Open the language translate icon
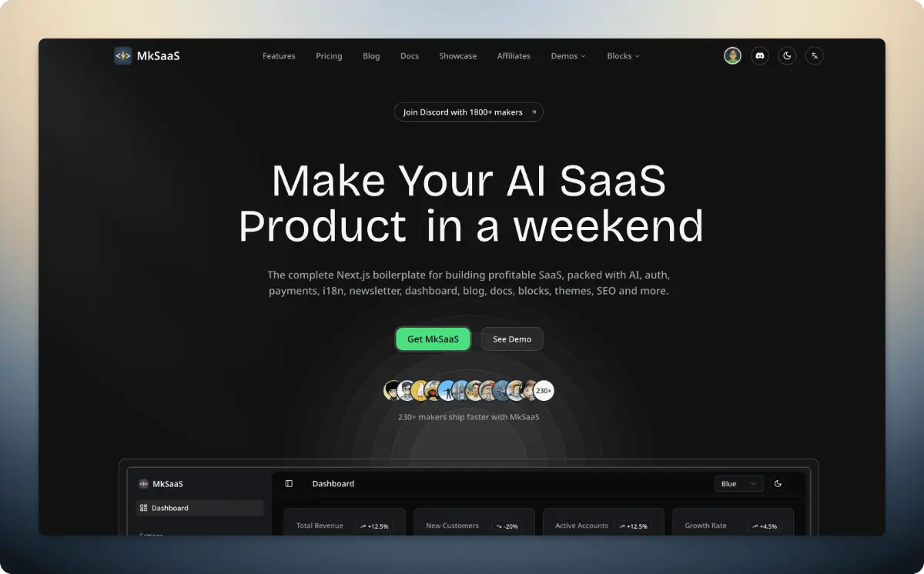924x574 pixels. [x=814, y=55]
